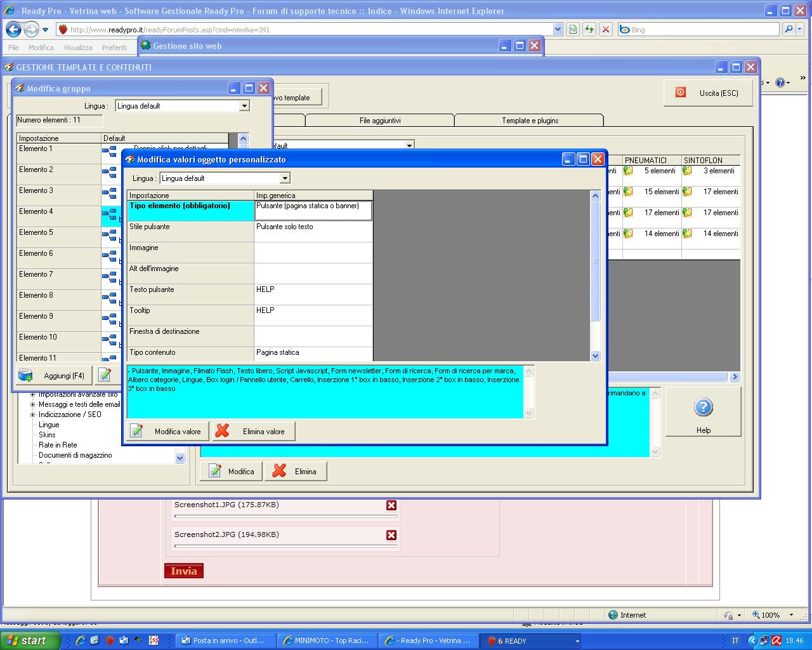
Task: Click SINTOFLON 3 elementi folder icon
Action: 687,171
